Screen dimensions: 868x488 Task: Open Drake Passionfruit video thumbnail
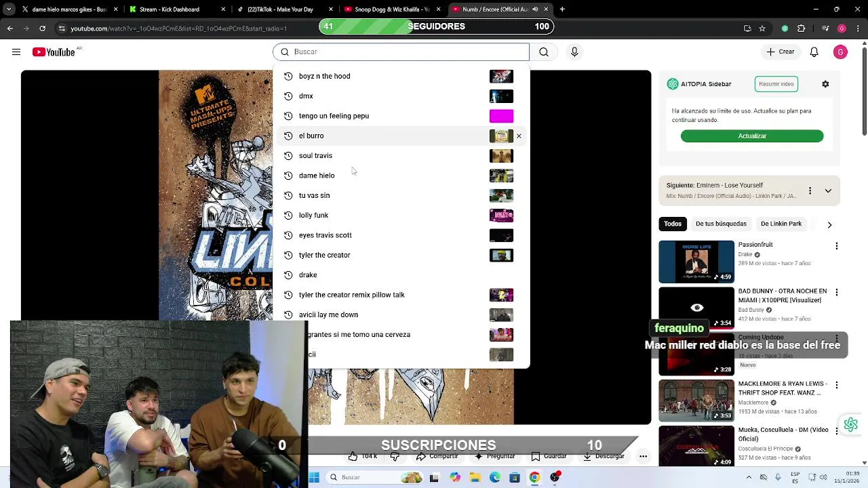696,262
